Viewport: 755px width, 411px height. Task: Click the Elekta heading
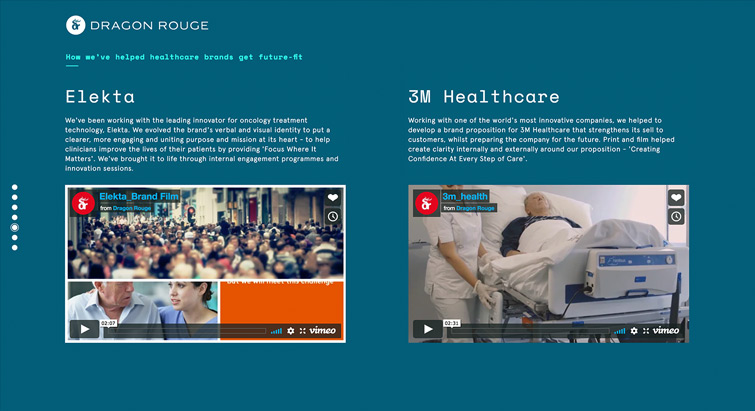pyautogui.click(x=100, y=97)
